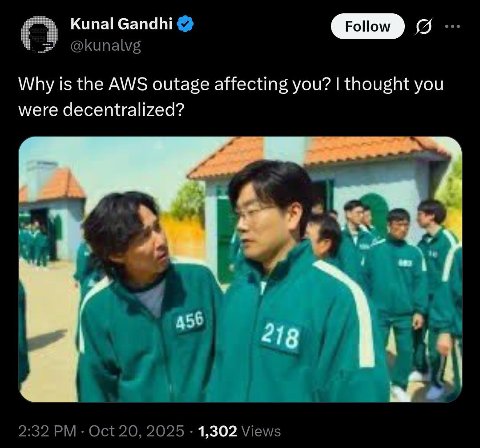Click the word Views beside the count

261,431
